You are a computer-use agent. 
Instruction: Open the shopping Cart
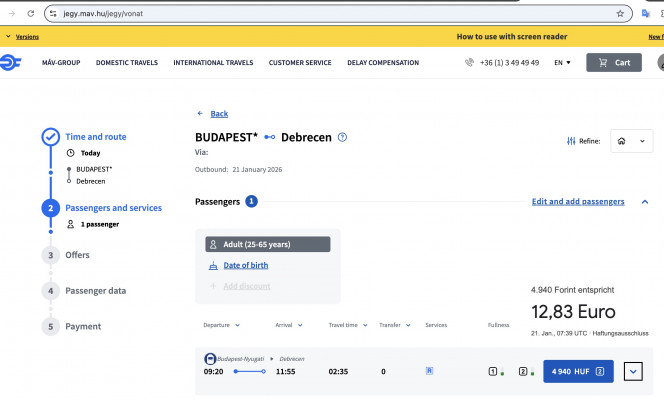tap(613, 62)
